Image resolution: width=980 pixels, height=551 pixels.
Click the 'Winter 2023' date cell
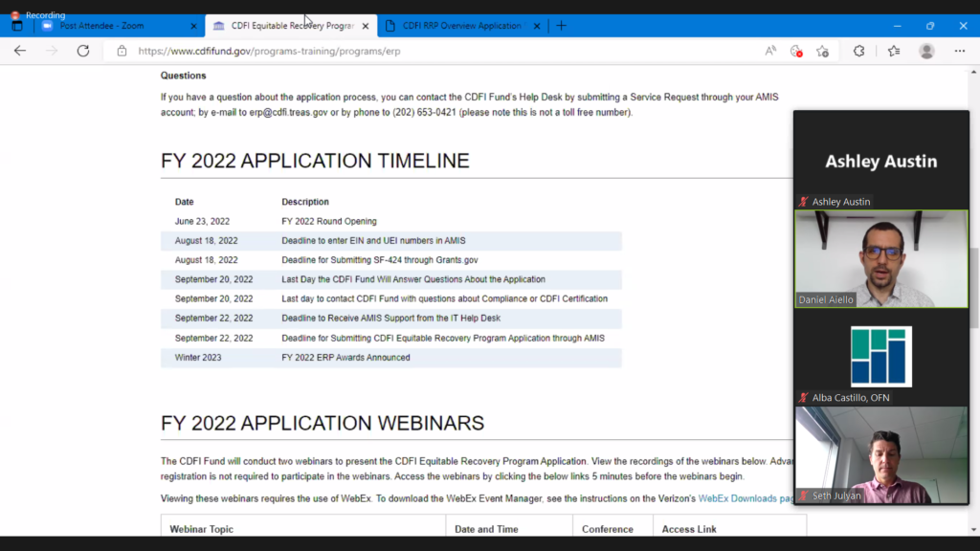(198, 358)
